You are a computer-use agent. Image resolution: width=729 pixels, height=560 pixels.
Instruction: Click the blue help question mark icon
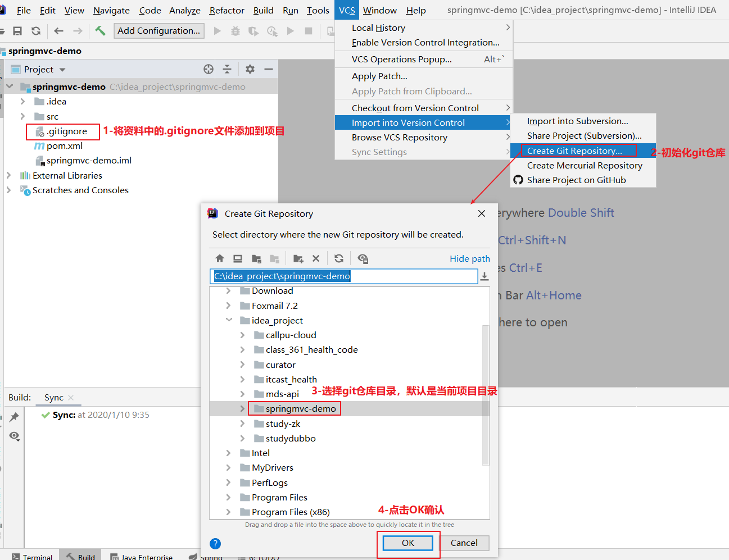pyautogui.click(x=215, y=544)
